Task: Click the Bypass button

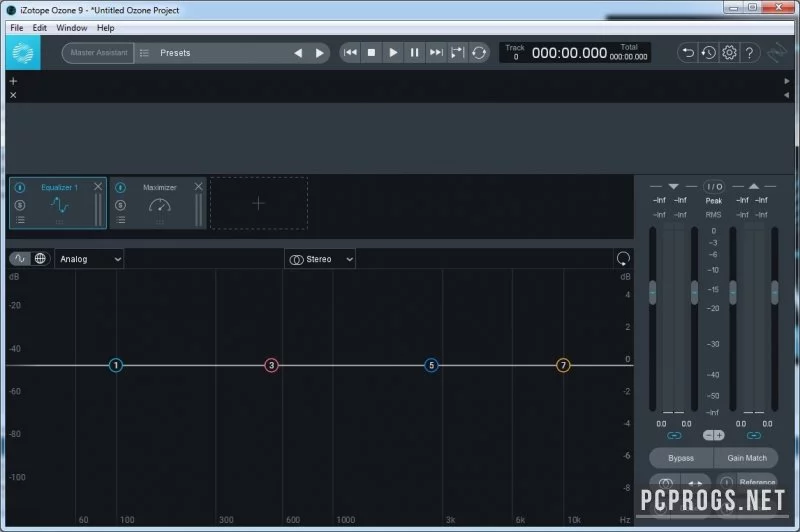Action: [x=681, y=458]
